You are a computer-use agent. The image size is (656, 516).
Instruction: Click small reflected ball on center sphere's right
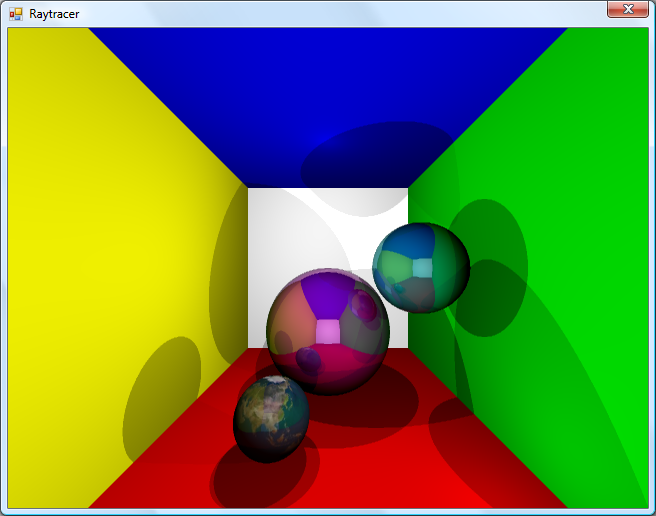tap(364, 307)
